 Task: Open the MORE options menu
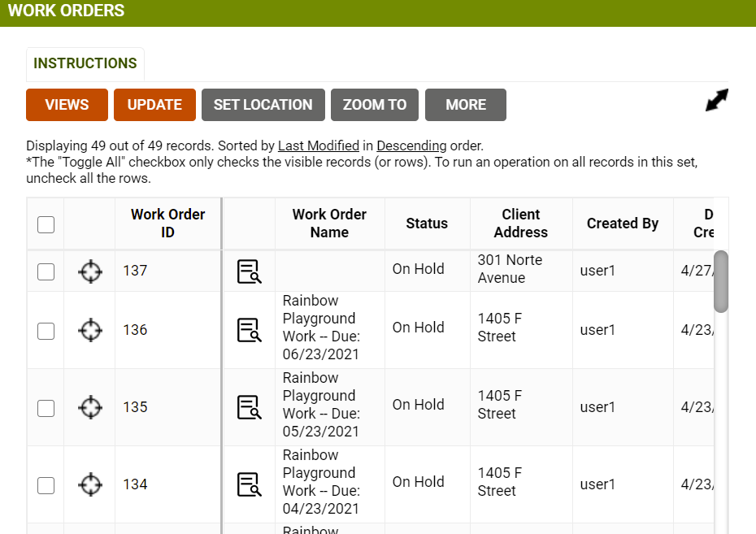(x=466, y=105)
